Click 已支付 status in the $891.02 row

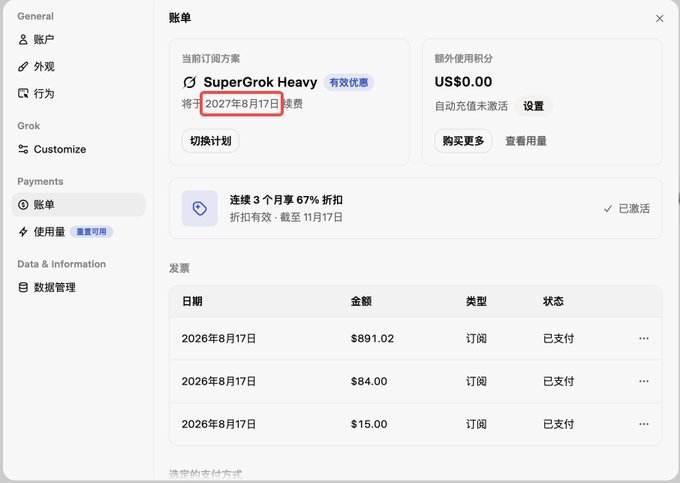(x=559, y=339)
